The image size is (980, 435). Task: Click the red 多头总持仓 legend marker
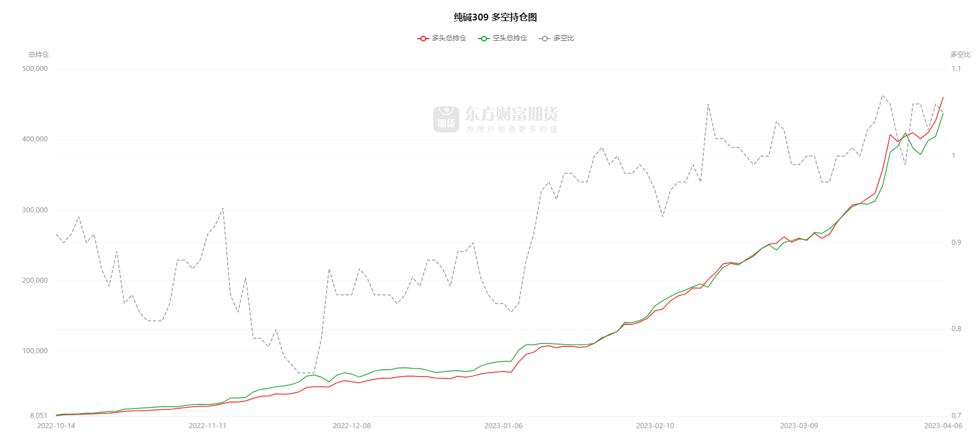tap(423, 39)
